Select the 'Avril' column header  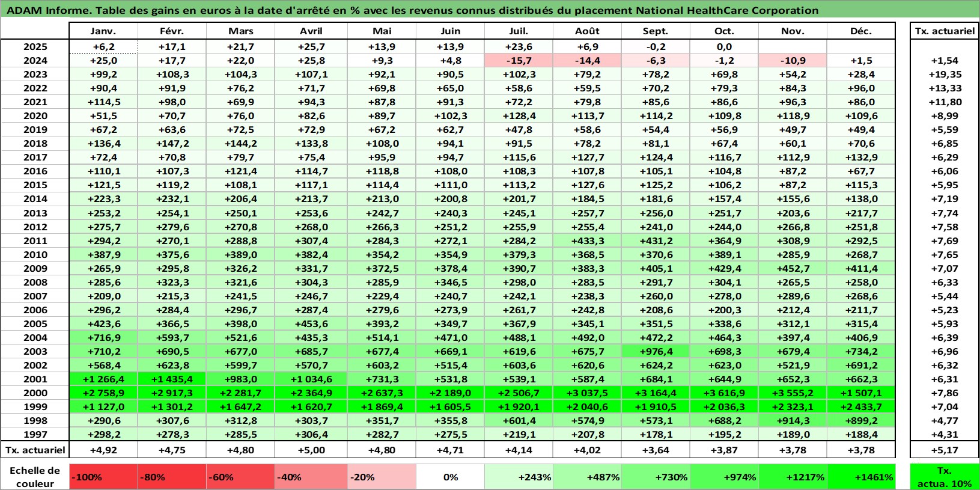[x=311, y=31]
